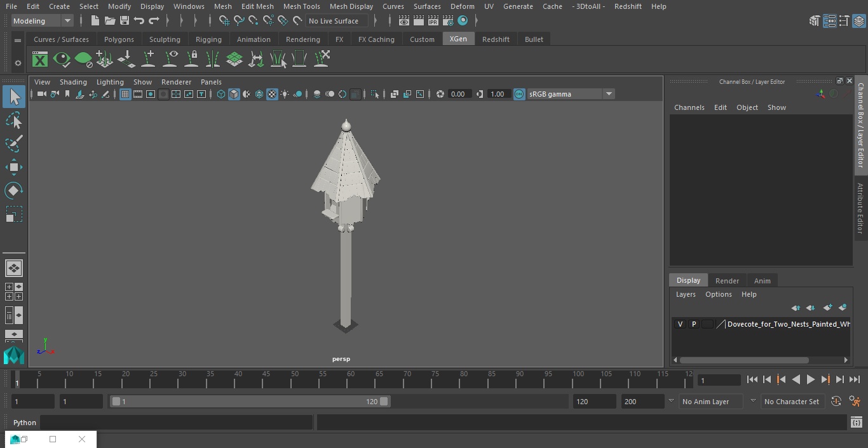868x448 pixels.
Task: Open a scene with the folder icon
Action: click(109, 21)
